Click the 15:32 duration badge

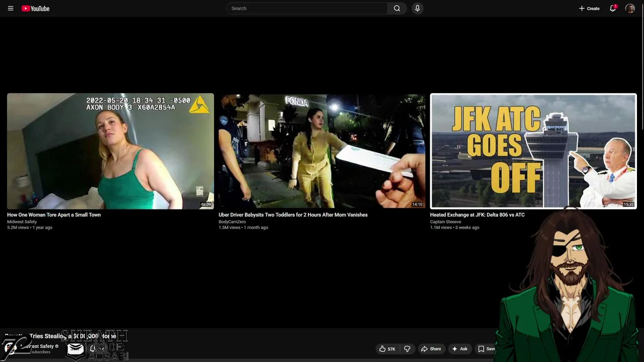tap(628, 205)
